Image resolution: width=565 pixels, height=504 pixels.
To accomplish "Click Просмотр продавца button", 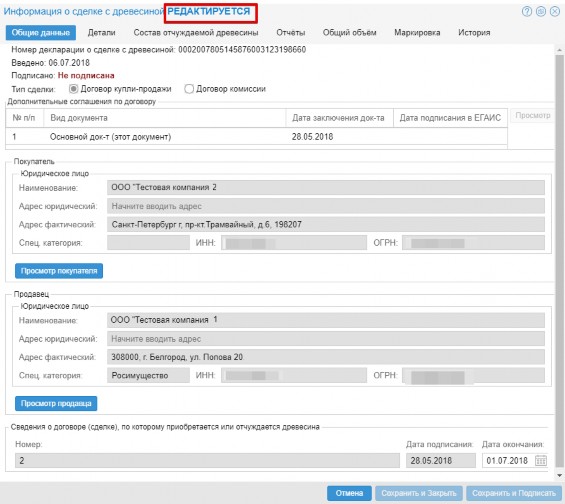I will pos(56,403).
